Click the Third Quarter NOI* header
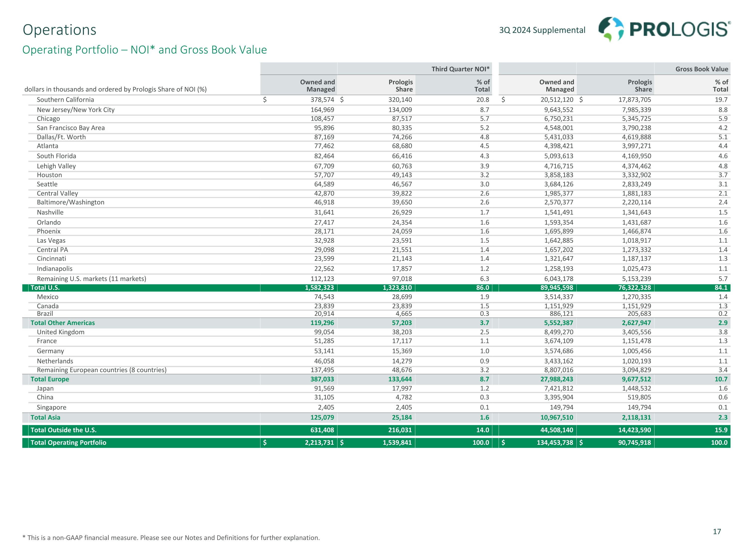Image resolution: width=747 pixels, height=560 pixels. coord(460,69)
